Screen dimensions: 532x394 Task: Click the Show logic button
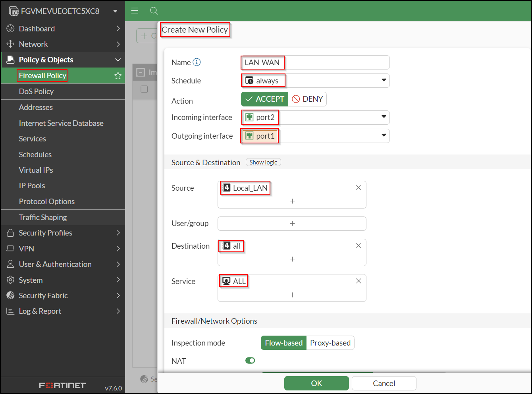(x=263, y=162)
